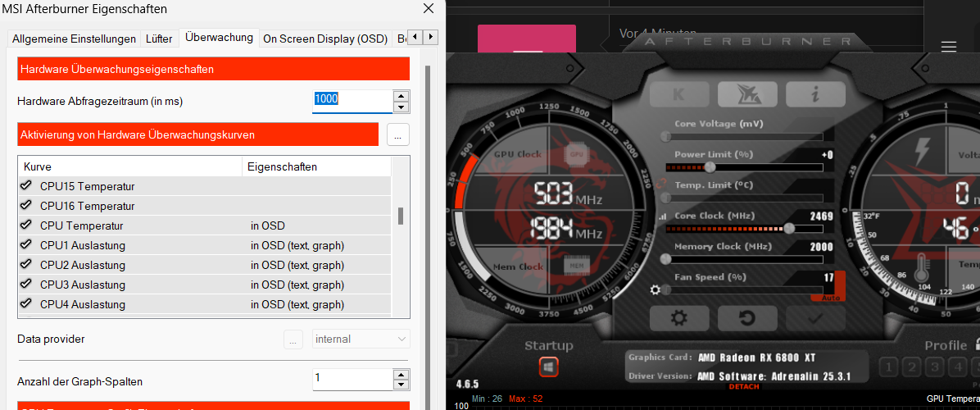Launch the OC Scanner button in Afterburner
Viewport: 980px width, 410px height.
coord(746,94)
